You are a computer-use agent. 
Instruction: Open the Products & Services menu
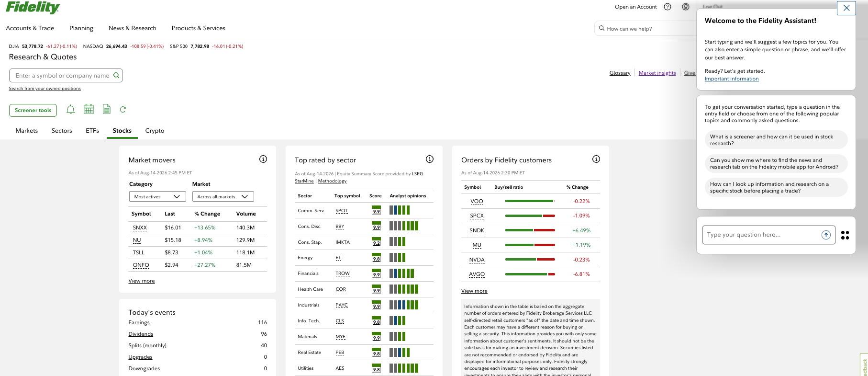199,28
